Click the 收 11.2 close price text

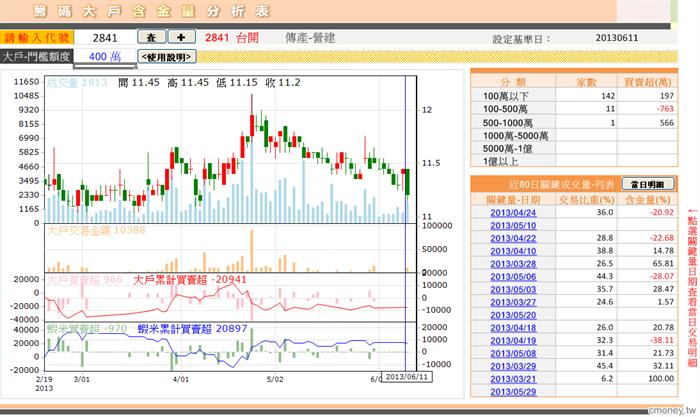[x=283, y=83]
